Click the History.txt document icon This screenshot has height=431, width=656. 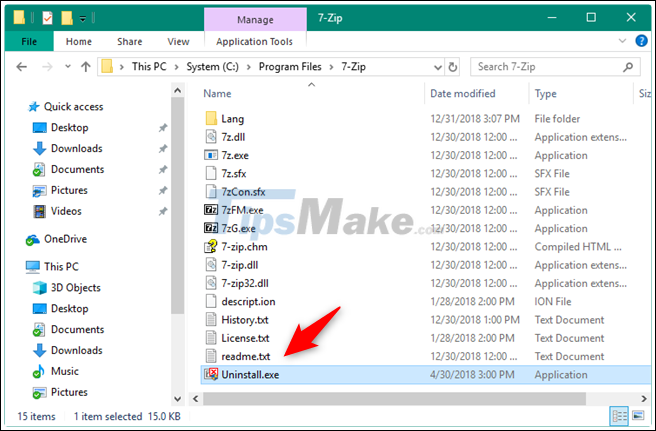coord(211,319)
